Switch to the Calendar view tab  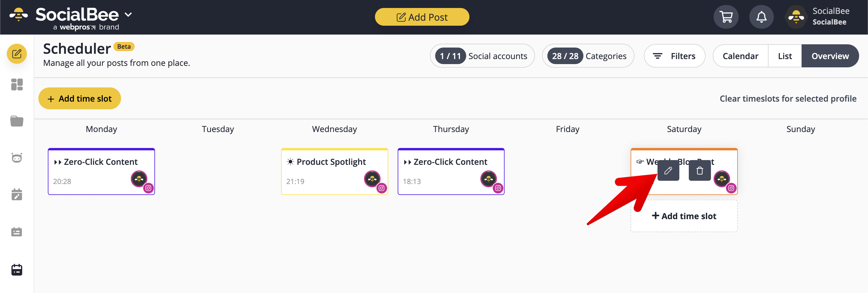[x=740, y=56]
